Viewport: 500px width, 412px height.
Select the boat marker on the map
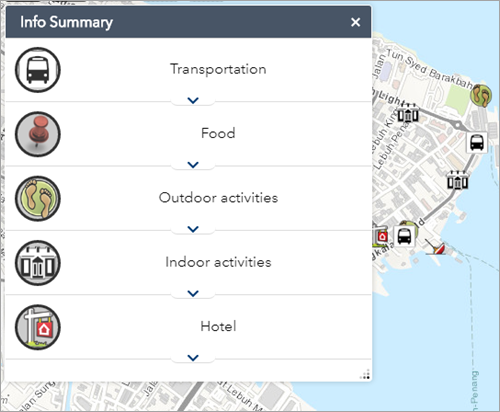tap(436, 247)
